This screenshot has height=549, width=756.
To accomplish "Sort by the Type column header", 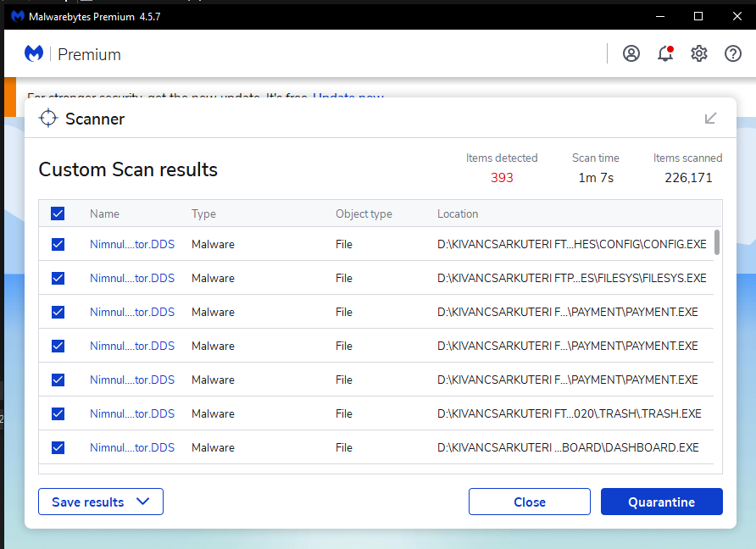I will (203, 214).
